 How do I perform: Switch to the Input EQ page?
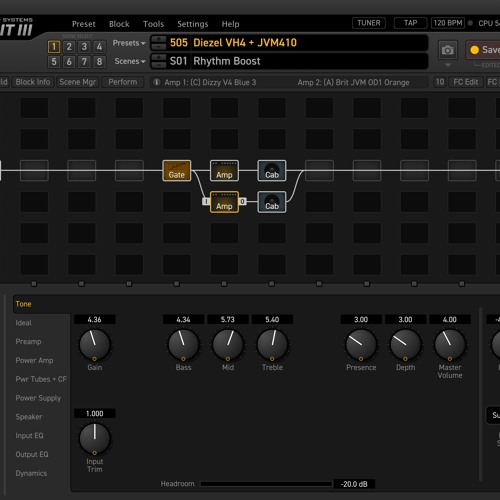coord(29,436)
